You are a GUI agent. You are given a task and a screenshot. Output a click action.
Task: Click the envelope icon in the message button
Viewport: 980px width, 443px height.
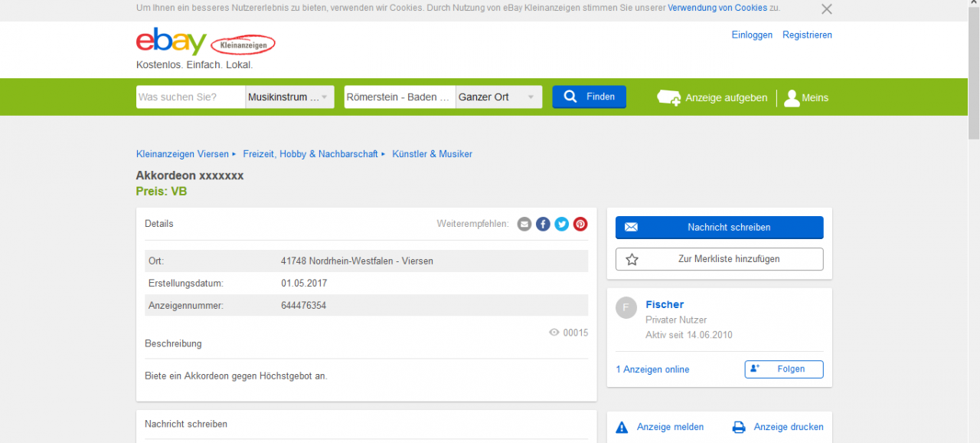(632, 228)
